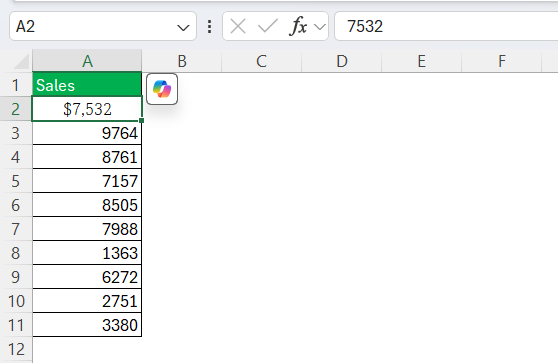
Task: Click cell with value 1363
Action: (x=87, y=253)
